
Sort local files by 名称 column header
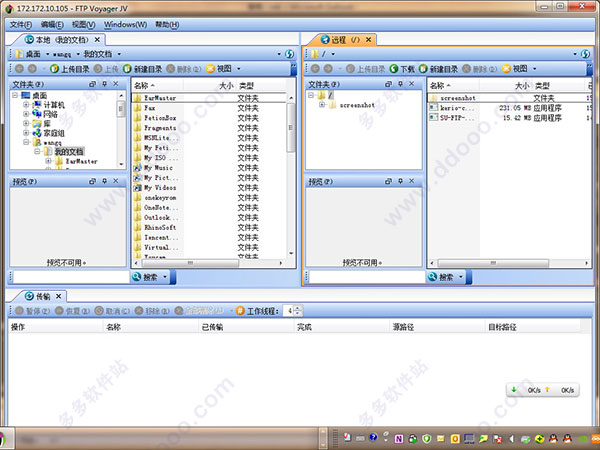tap(158, 85)
